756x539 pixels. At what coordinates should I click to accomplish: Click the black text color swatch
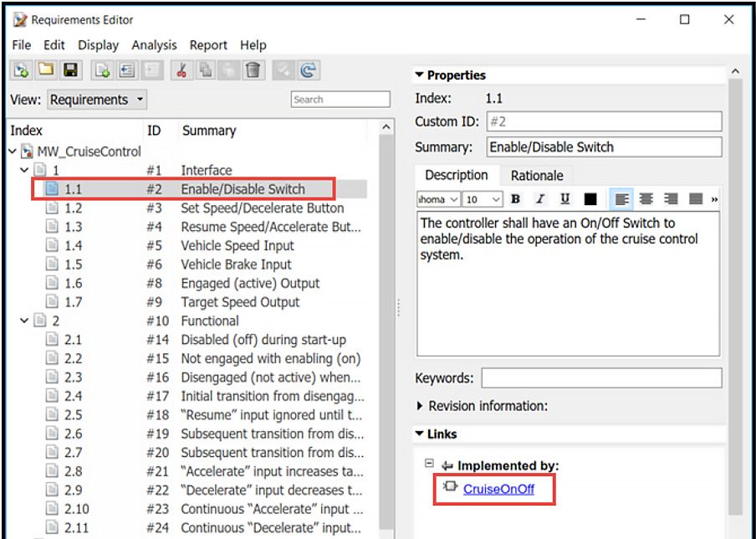(x=590, y=199)
